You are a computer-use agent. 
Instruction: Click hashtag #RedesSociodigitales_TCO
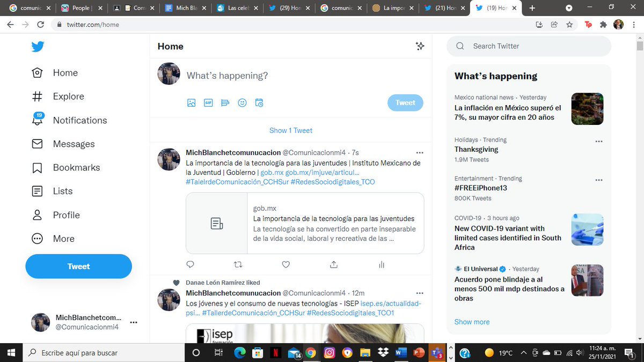pyautogui.click(x=333, y=182)
